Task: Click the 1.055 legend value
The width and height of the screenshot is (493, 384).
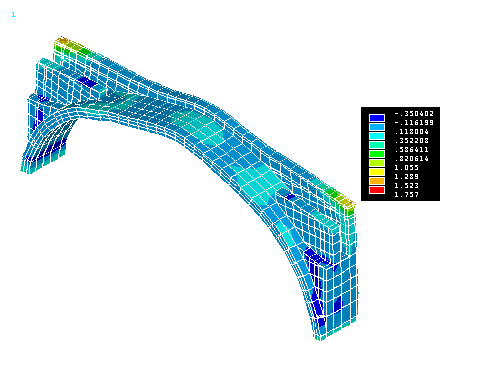Action: [407, 168]
